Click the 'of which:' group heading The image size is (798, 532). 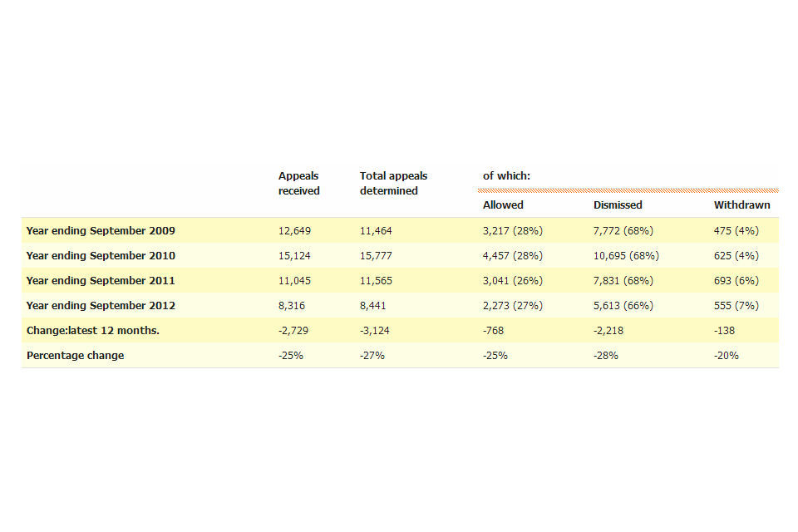point(506,176)
